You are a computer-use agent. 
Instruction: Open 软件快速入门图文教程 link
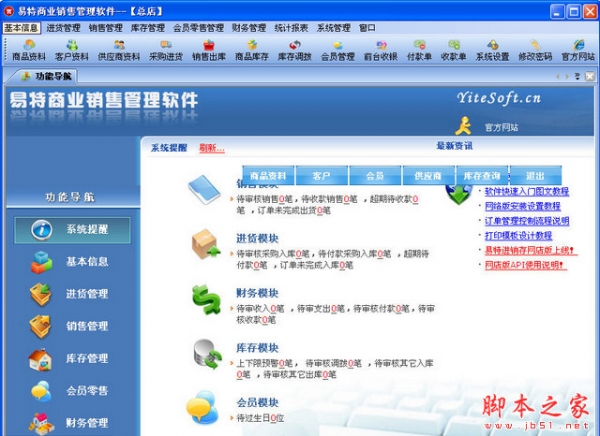(x=527, y=191)
